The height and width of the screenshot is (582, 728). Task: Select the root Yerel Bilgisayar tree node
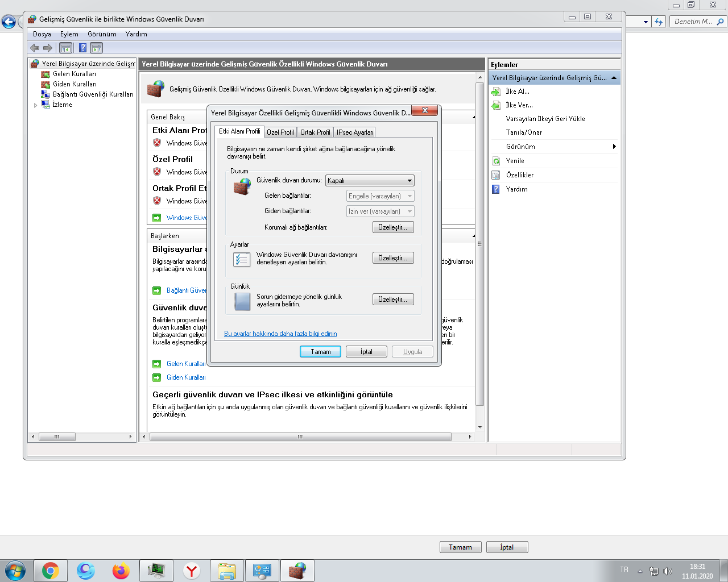(x=88, y=64)
